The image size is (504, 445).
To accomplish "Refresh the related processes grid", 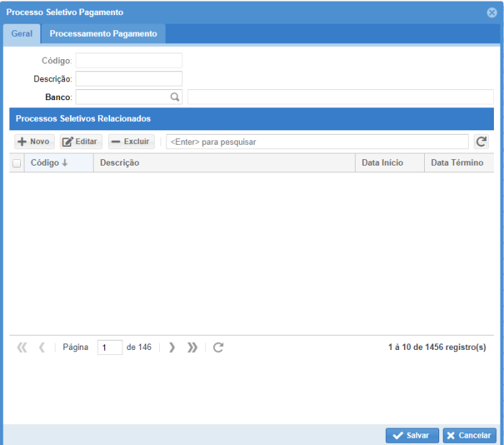I will point(481,142).
